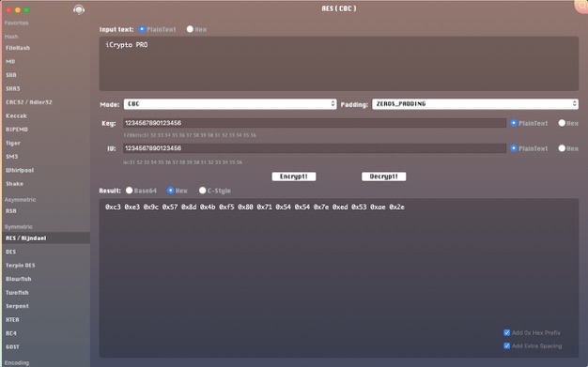
Task: Click the input text area
Action: tap(339, 63)
